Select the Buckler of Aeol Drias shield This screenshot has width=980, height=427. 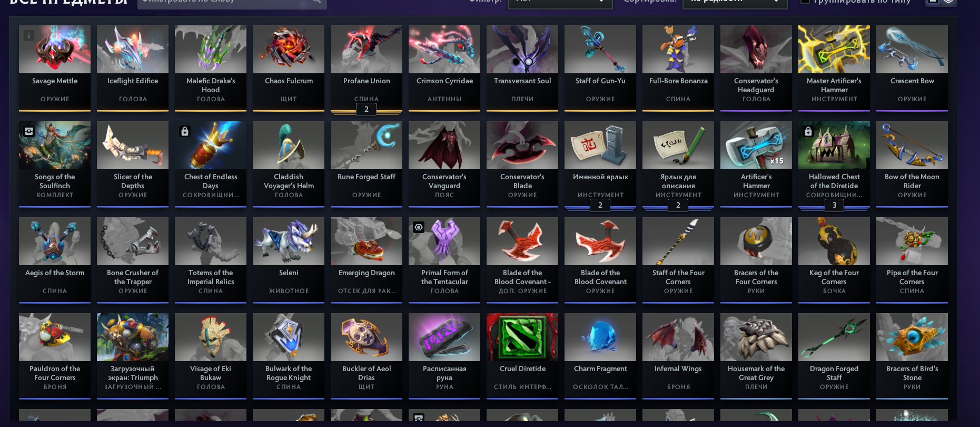367,356
